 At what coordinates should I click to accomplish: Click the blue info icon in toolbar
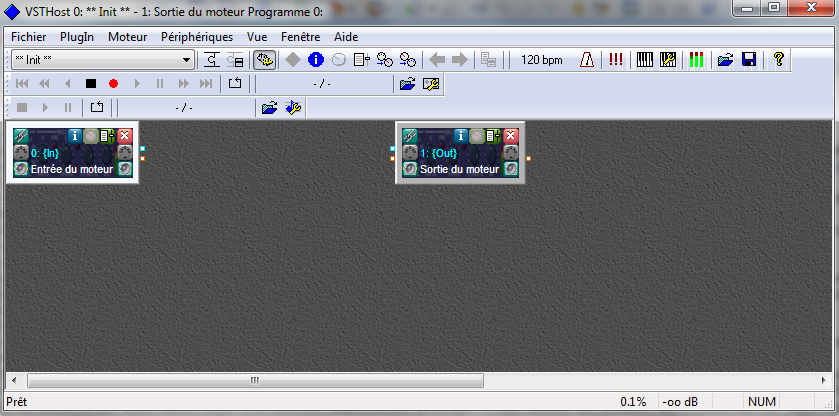[x=316, y=60]
